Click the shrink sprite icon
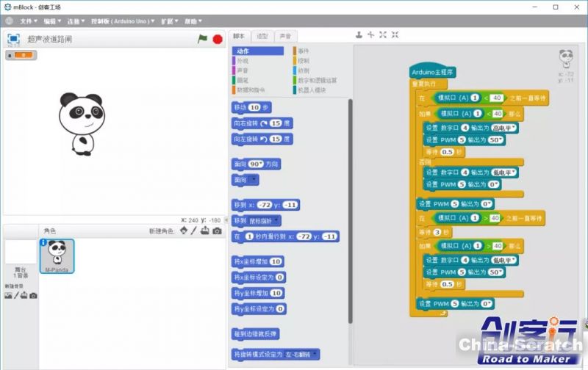The width and height of the screenshot is (588, 370). point(395,35)
